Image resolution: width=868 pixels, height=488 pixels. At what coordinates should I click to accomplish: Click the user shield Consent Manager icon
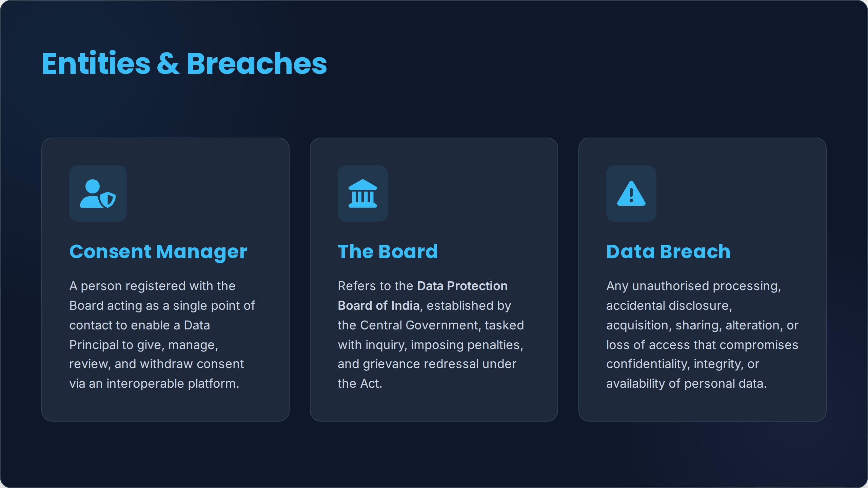point(98,194)
